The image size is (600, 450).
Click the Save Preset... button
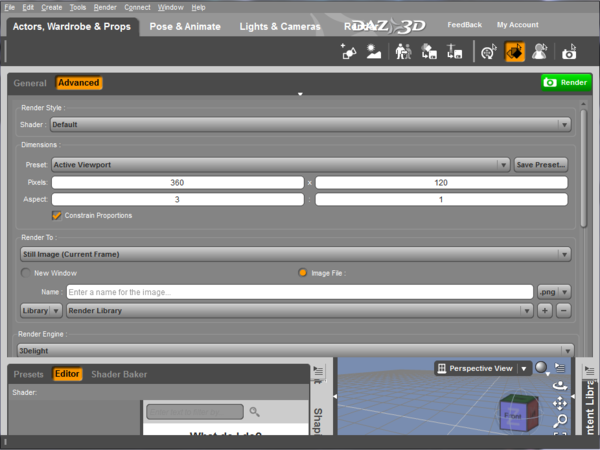[541, 165]
